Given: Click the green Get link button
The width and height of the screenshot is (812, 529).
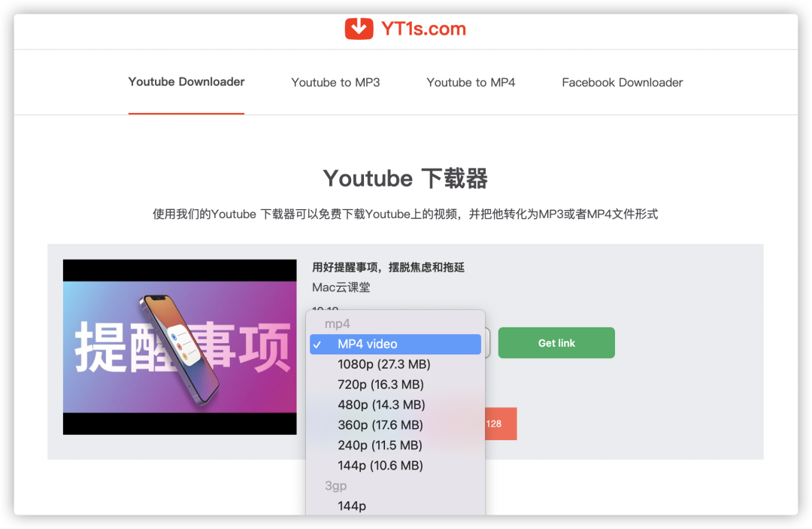Looking at the screenshot, I should pos(556,342).
